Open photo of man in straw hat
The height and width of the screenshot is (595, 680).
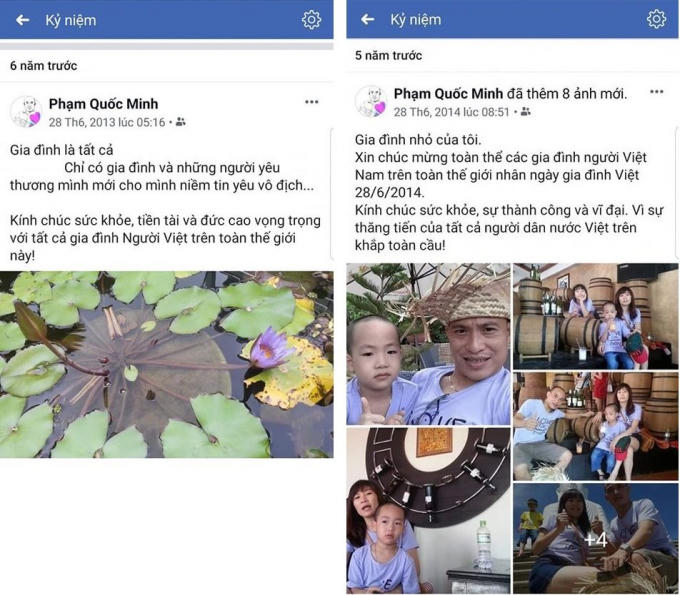(x=428, y=344)
